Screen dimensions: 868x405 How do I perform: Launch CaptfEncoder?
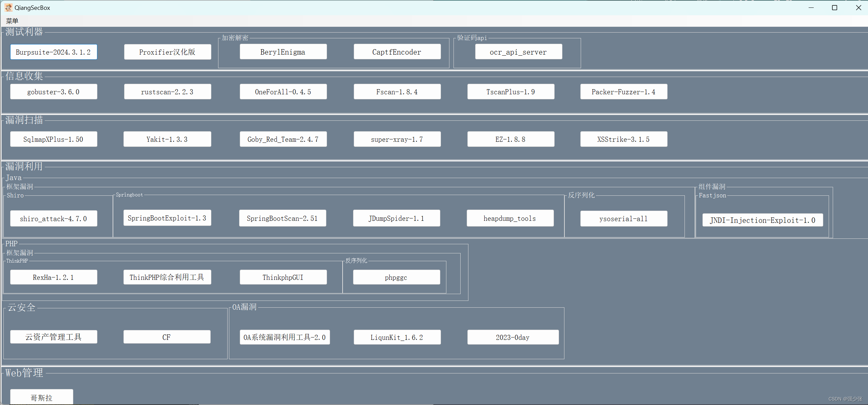click(x=397, y=52)
